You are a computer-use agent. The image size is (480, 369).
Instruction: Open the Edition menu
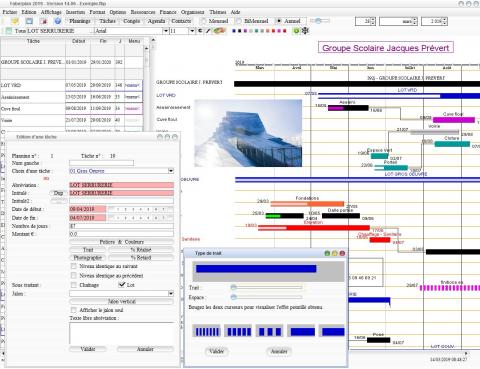29,12
